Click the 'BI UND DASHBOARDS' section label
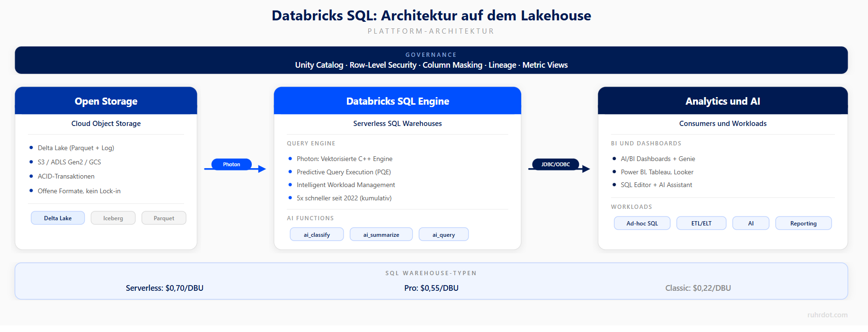868x332 pixels. point(646,144)
